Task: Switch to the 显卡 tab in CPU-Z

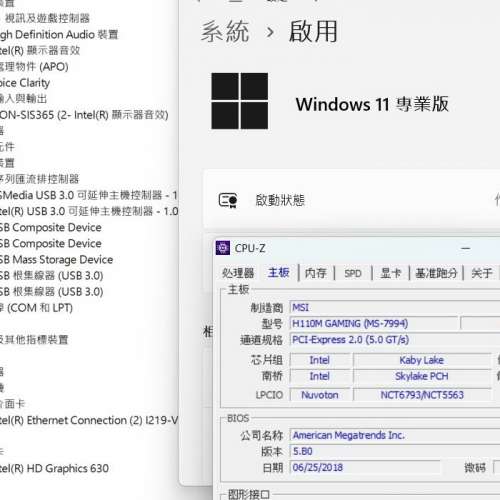Action: [390, 273]
